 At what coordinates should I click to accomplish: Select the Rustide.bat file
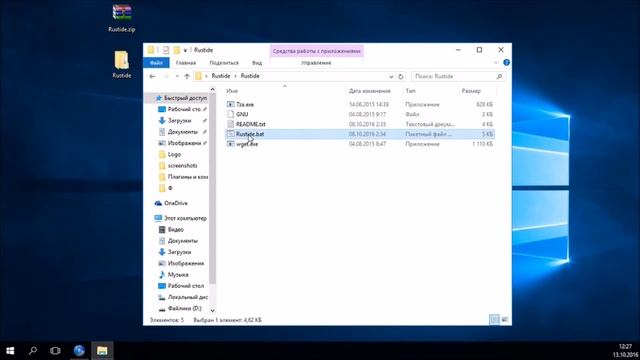tap(360, 134)
